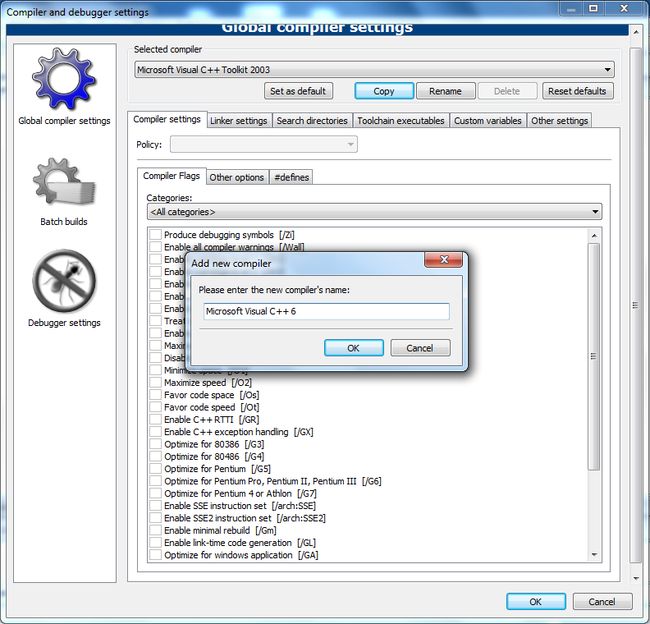Enable C++ RTTI [/GR] checkbox

(x=155, y=420)
